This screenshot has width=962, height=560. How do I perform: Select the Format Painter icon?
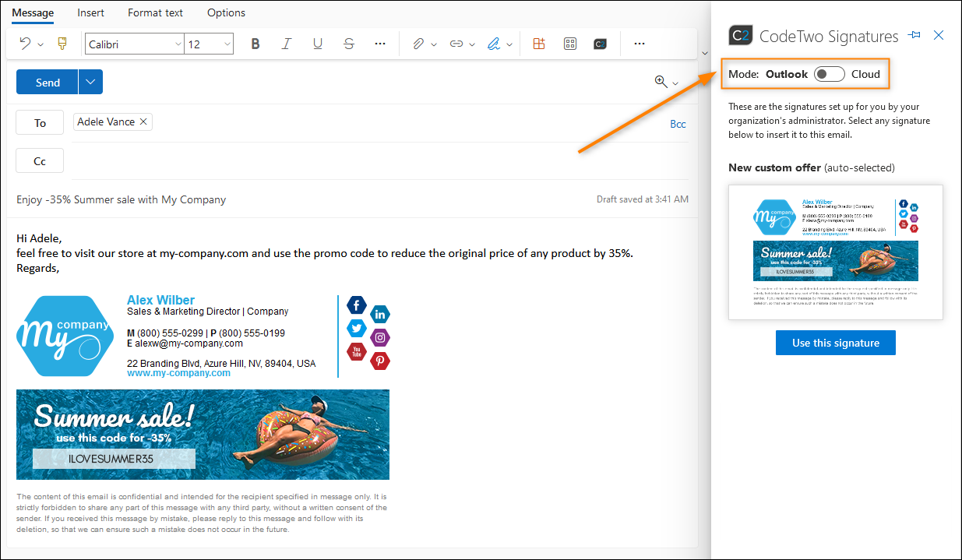[62, 44]
